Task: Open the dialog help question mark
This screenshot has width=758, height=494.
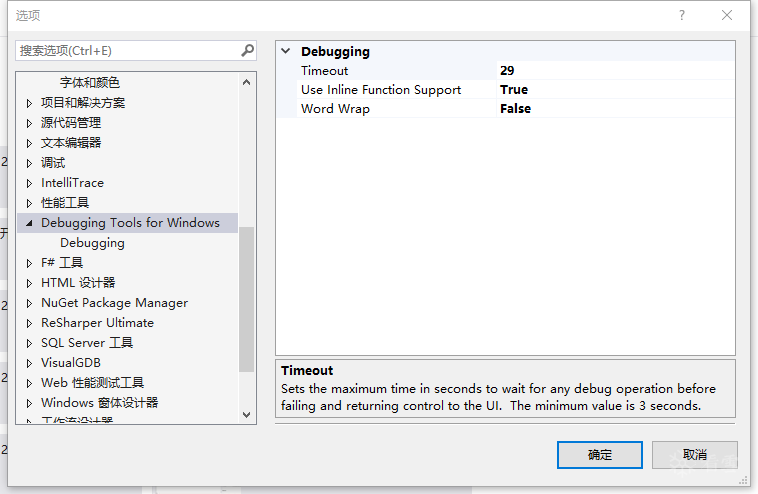Action: pyautogui.click(x=682, y=15)
